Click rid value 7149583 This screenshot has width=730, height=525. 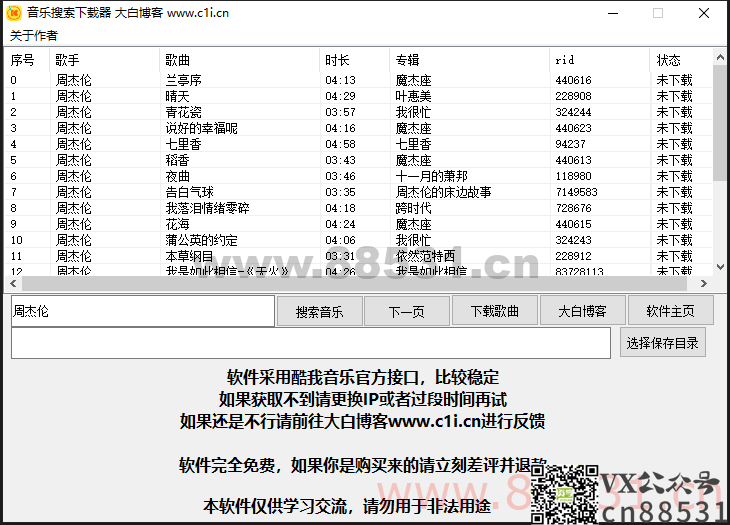point(576,192)
